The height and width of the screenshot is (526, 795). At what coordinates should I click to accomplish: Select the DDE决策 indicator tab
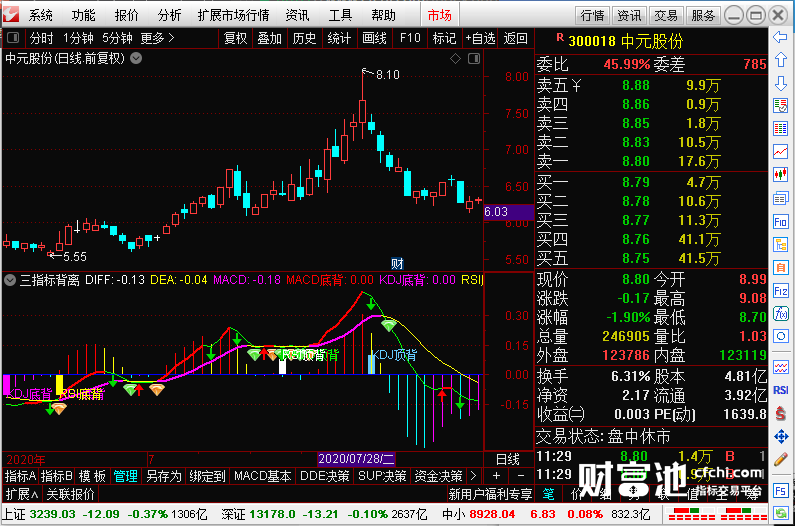click(325, 476)
